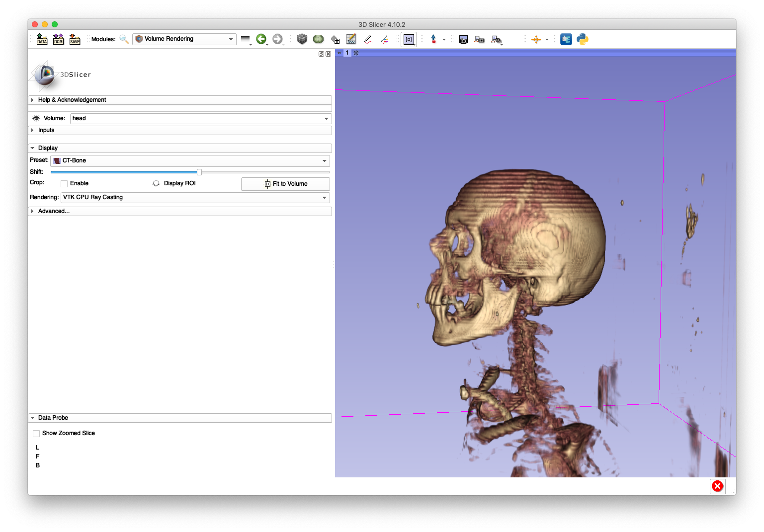Take a screenshot with the capture icon
Image resolution: width=764 pixels, height=532 pixels.
click(x=463, y=39)
